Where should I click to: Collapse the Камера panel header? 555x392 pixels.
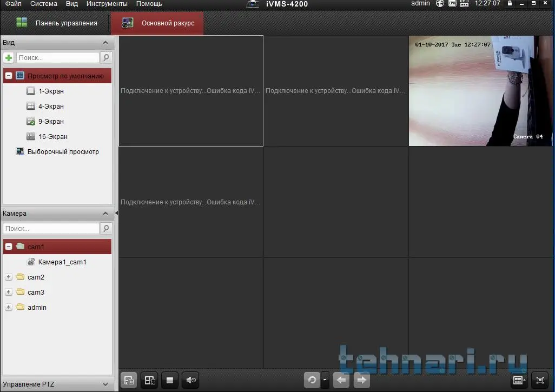point(105,214)
